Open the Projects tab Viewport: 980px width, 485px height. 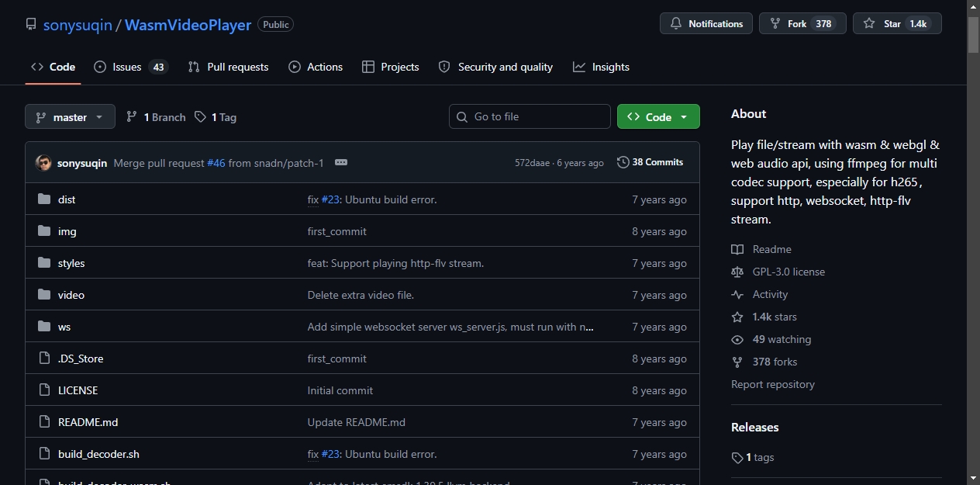coord(391,67)
